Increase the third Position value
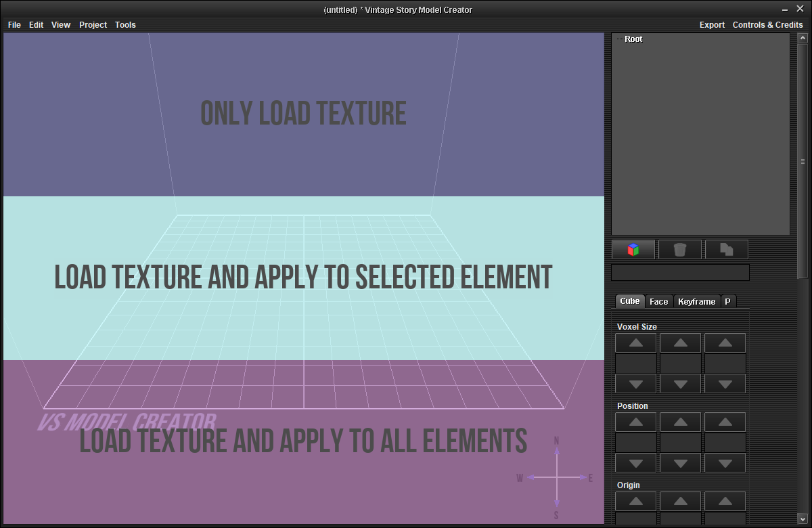 [x=725, y=422]
